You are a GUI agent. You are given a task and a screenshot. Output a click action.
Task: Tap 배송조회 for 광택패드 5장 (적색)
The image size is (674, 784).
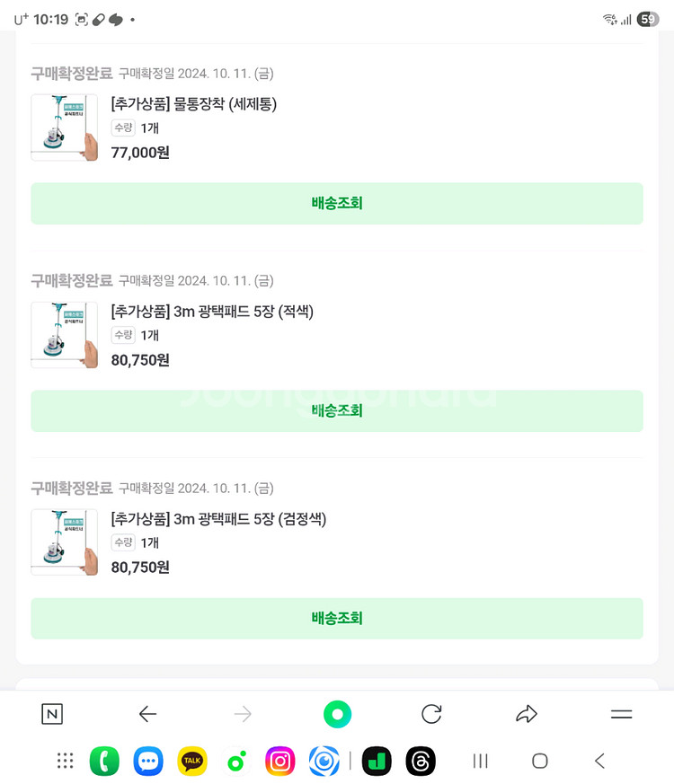pyautogui.click(x=337, y=411)
